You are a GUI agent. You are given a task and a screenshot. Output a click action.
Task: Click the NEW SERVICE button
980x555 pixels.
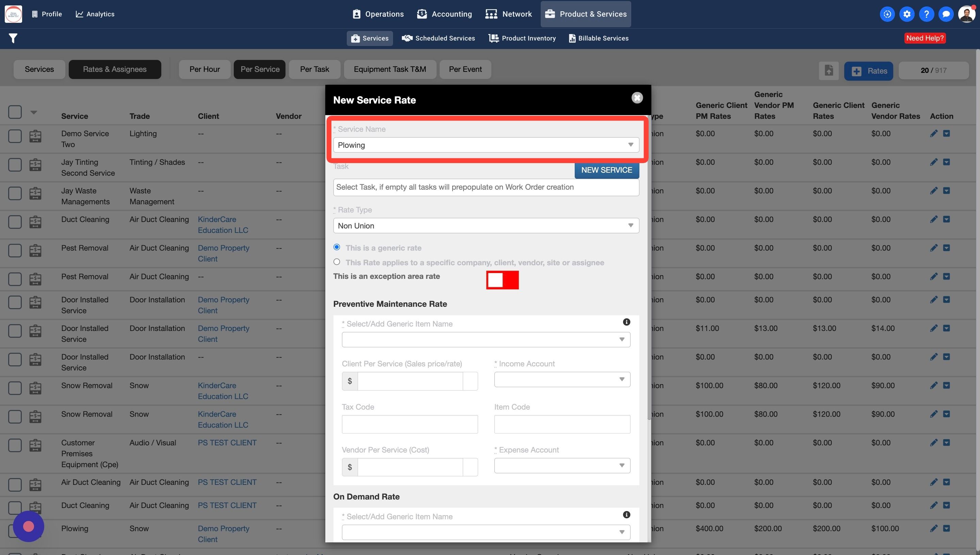click(606, 170)
